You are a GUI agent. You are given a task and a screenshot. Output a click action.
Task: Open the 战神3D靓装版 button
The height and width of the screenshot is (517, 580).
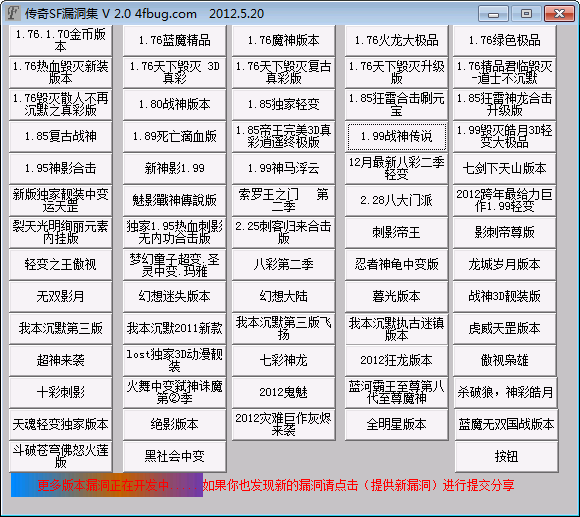(505, 297)
